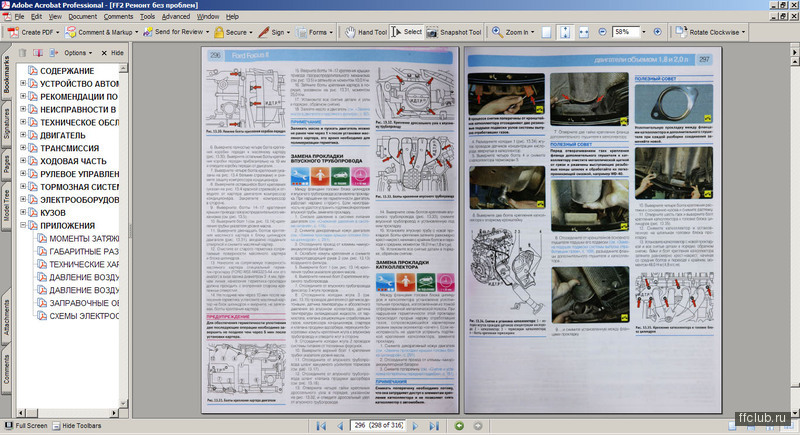Open the Comment & Markup tool
Screen dimensions: 800x435
[x=101, y=32]
